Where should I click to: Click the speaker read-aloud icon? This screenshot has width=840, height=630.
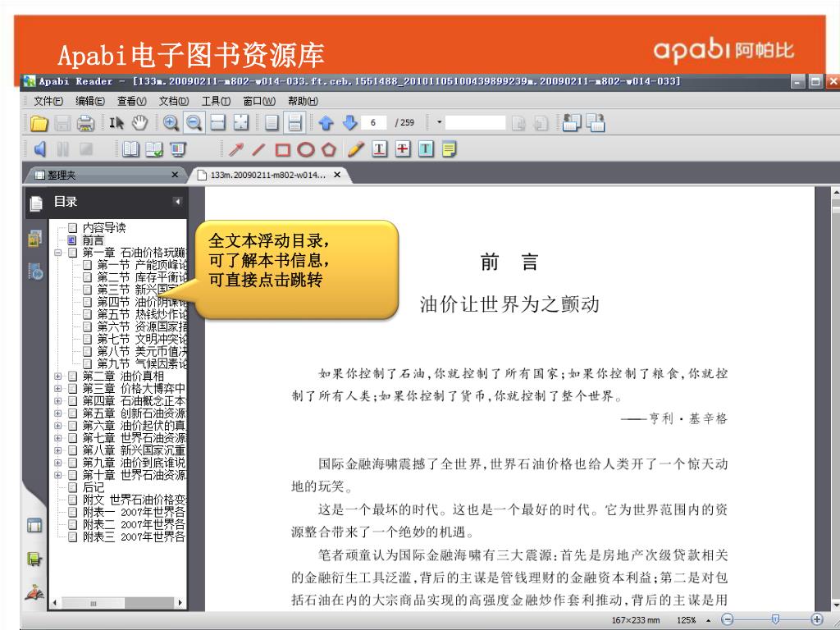[39, 149]
